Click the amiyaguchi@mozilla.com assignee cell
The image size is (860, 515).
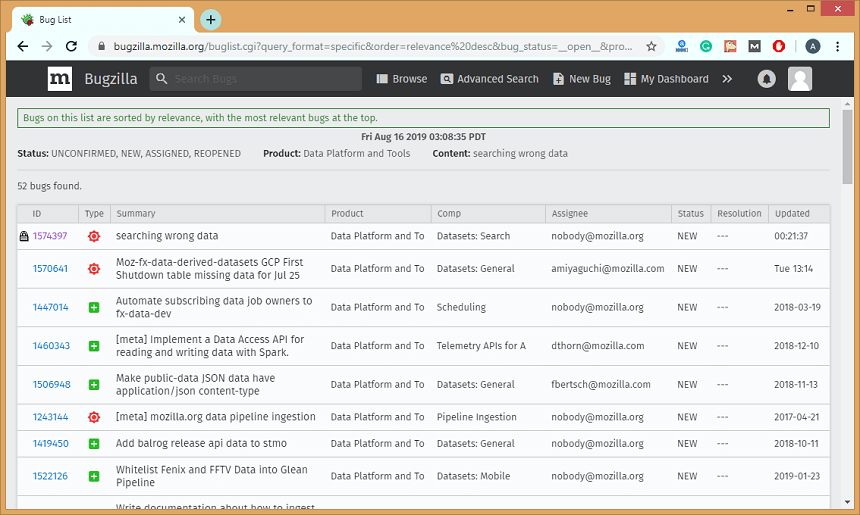[x=608, y=269]
